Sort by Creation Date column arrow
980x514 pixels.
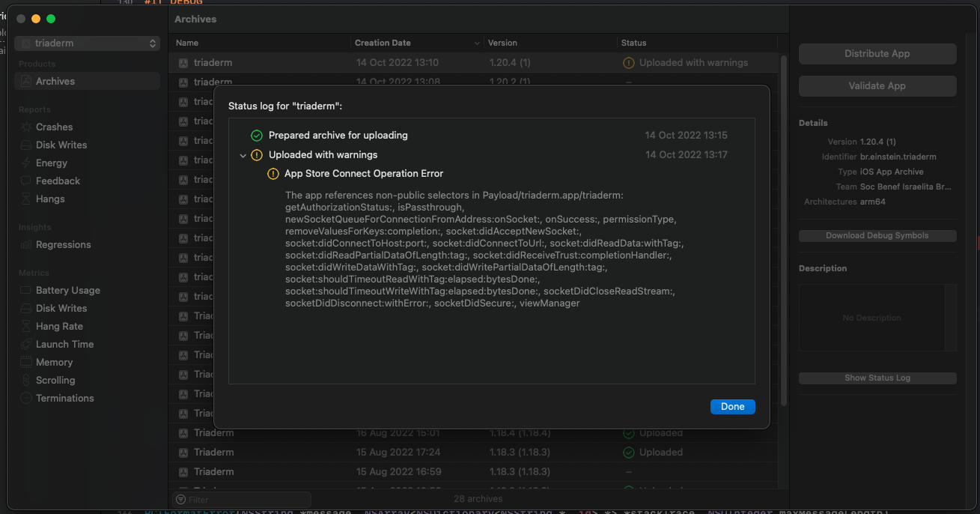477,43
